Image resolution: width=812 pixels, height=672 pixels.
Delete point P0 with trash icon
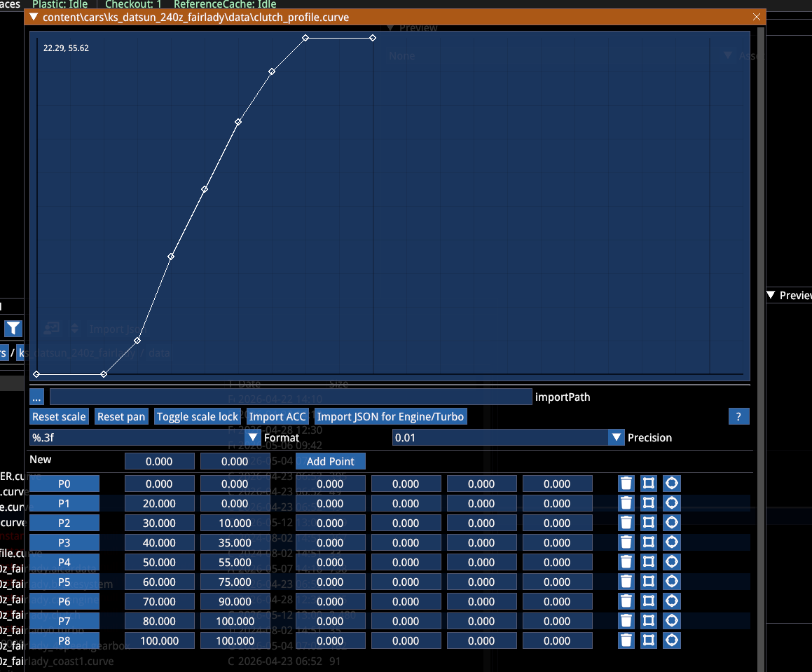[x=626, y=484]
